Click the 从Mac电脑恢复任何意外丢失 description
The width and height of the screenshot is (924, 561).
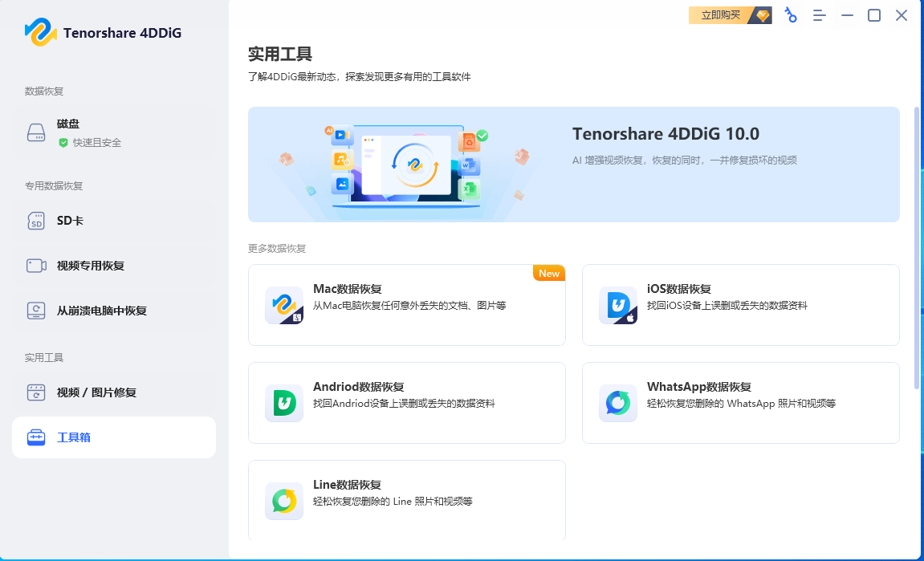pyautogui.click(x=409, y=306)
